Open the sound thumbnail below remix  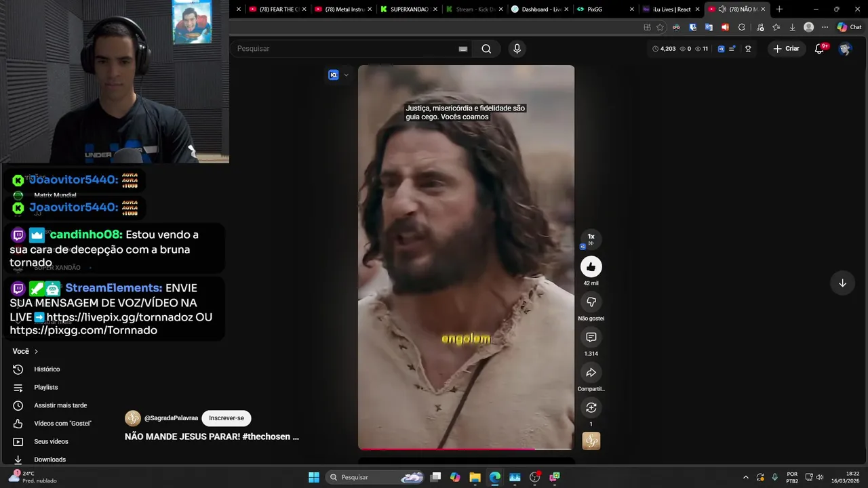[x=591, y=441]
